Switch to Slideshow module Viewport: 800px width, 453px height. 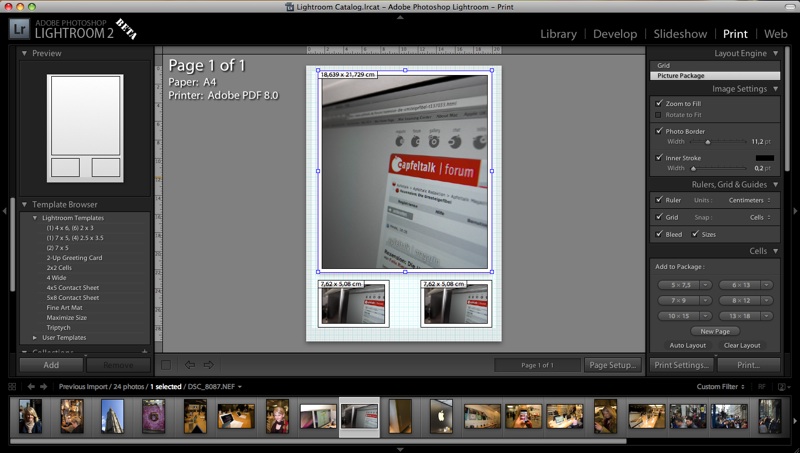[680, 34]
